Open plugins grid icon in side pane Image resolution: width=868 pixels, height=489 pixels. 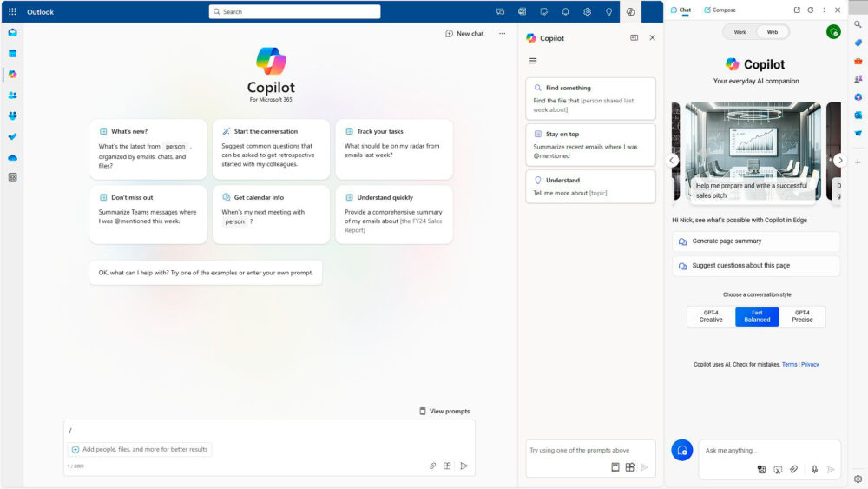coord(630,467)
